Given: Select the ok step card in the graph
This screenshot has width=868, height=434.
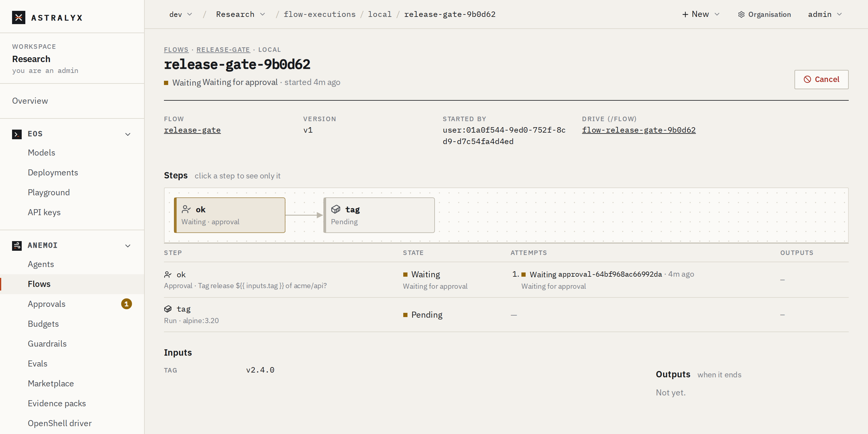Looking at the screenshot, I should 229,215.
